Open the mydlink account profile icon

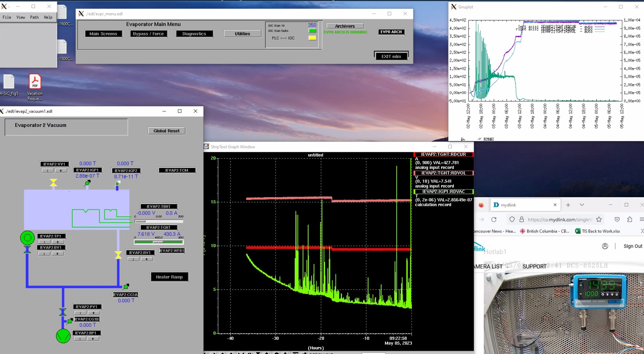(605, 246)
